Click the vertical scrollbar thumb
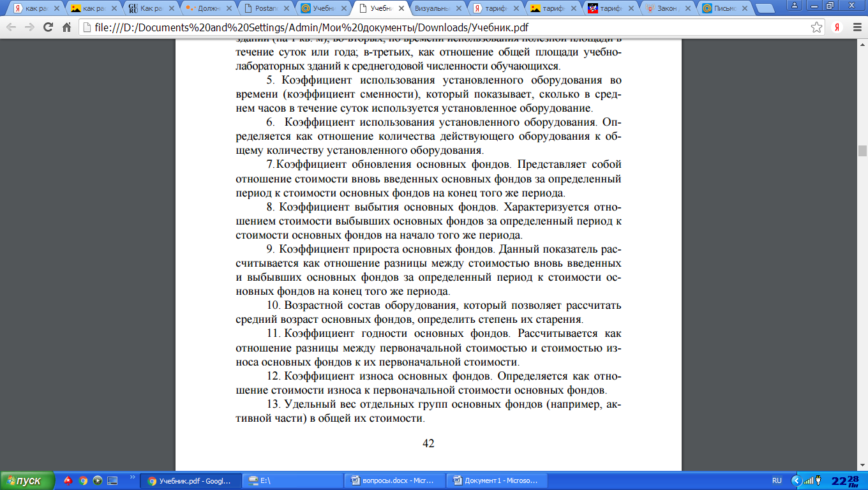The image size is (868, 490). (862, 151)
